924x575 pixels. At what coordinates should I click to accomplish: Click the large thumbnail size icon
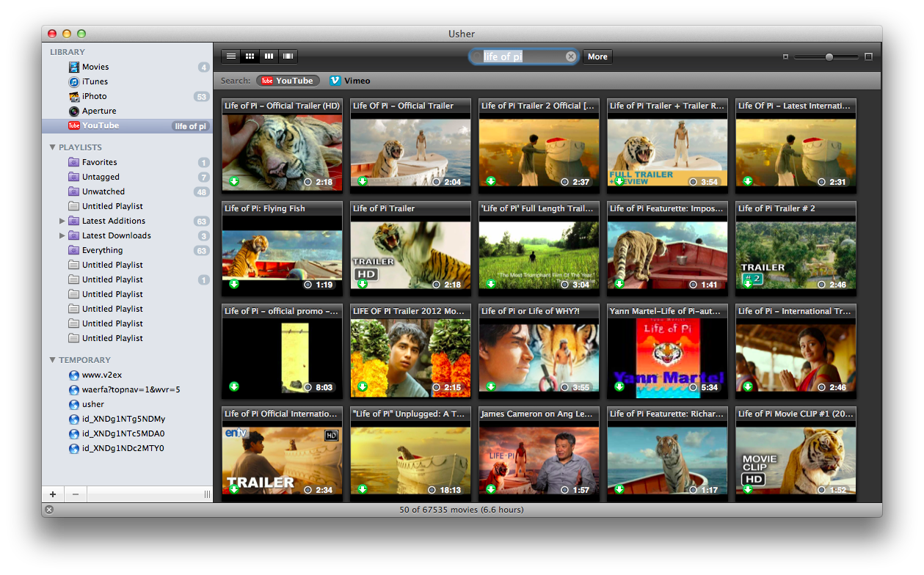[x=868, y=56]
